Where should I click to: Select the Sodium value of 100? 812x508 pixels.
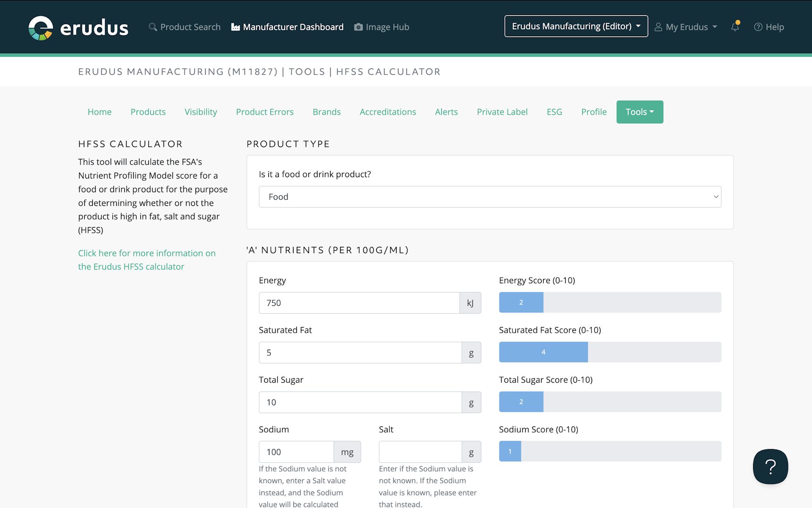(x=296, y=451)
